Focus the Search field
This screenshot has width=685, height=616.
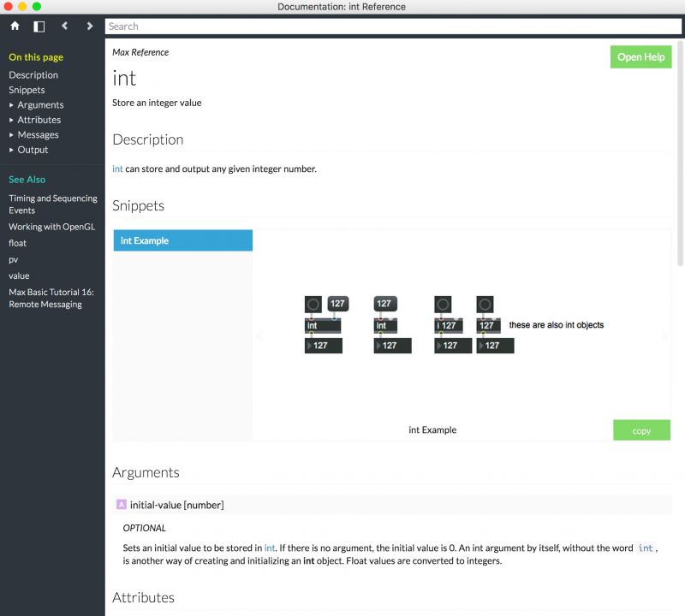click(393, 27)
